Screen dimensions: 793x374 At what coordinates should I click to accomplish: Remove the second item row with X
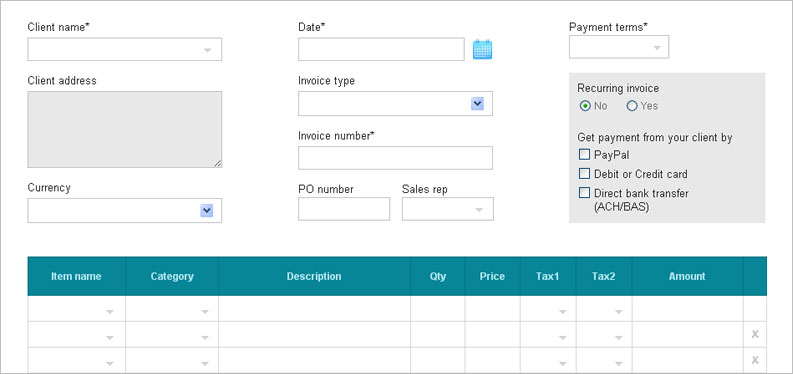click(x=755, y=334)
